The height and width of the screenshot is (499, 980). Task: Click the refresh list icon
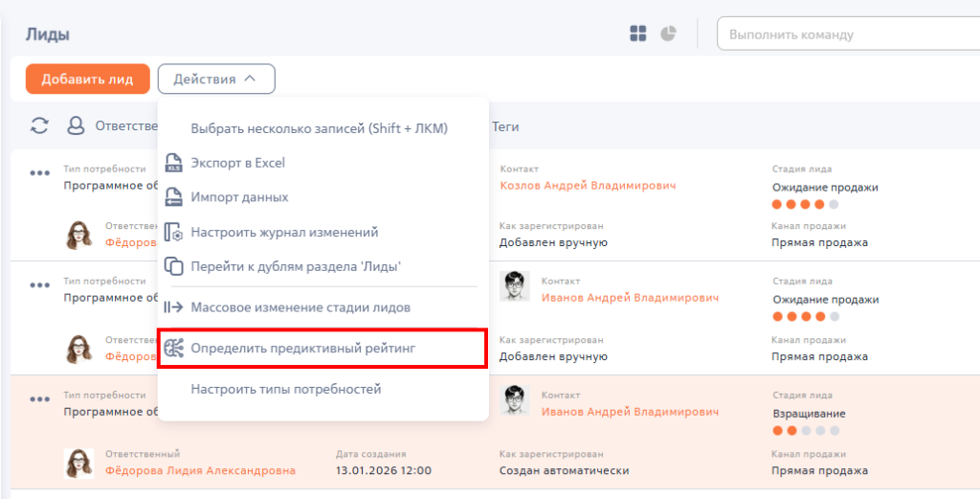pyautogui.click(x=39, y=126)
